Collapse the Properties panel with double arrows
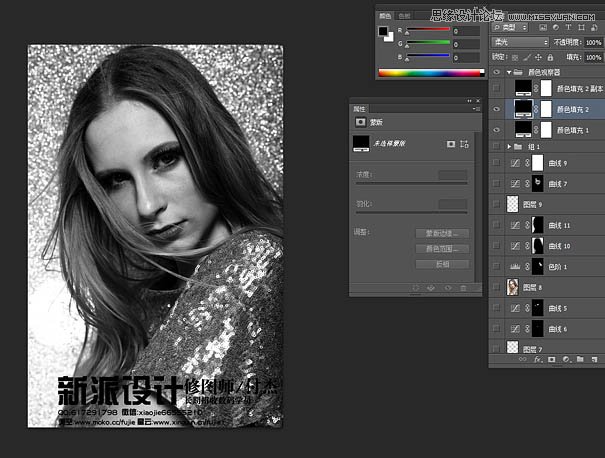The height and width of the screenshot is (458, 605). coord(470,101)
